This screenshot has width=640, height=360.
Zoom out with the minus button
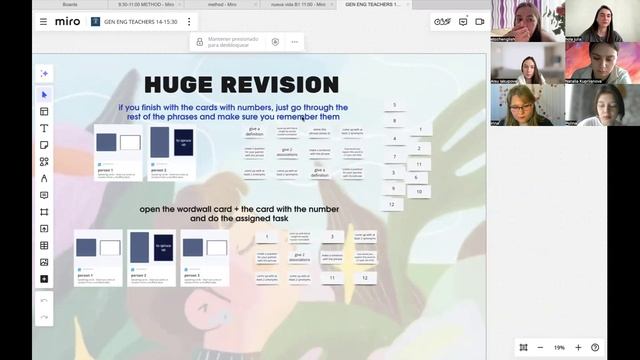click(540, 347)
